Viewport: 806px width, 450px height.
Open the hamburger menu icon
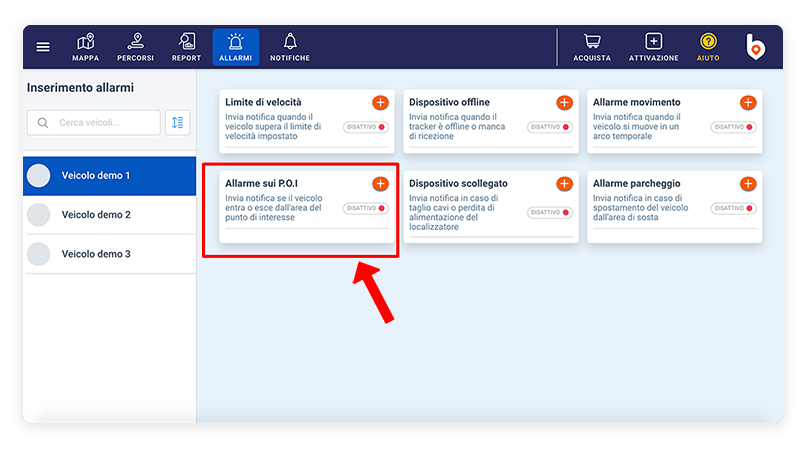pyautogui.click(x=43, y=47)
